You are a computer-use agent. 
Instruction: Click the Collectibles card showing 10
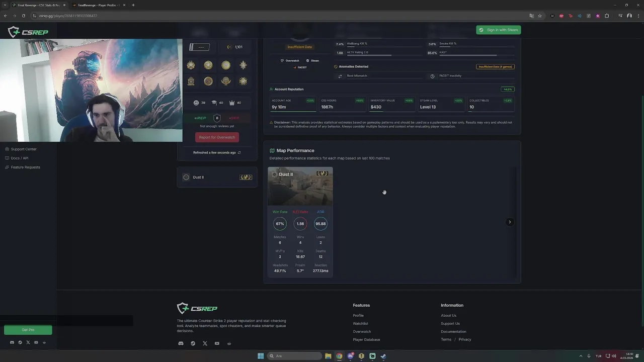click(x=491, y=104)
